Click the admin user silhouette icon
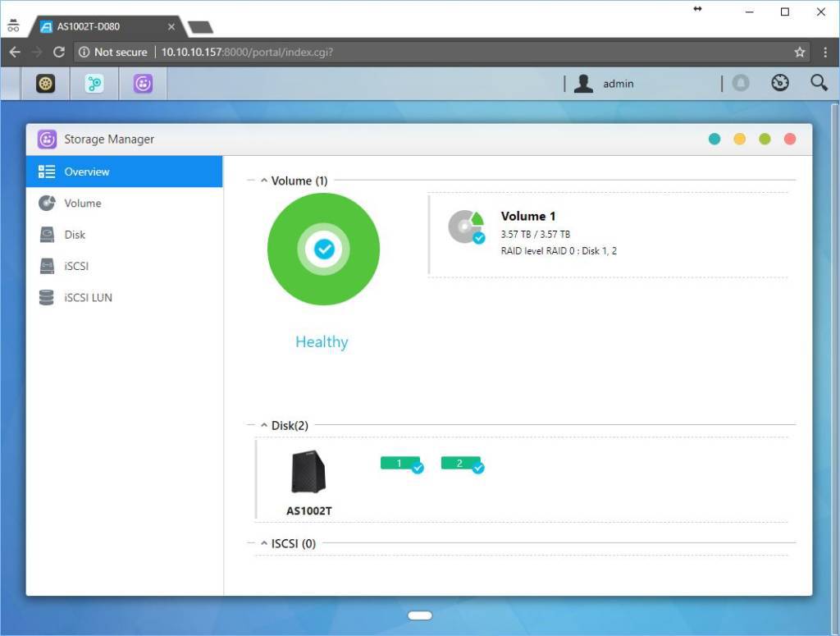840x636 pixels. tap(583, 84)
